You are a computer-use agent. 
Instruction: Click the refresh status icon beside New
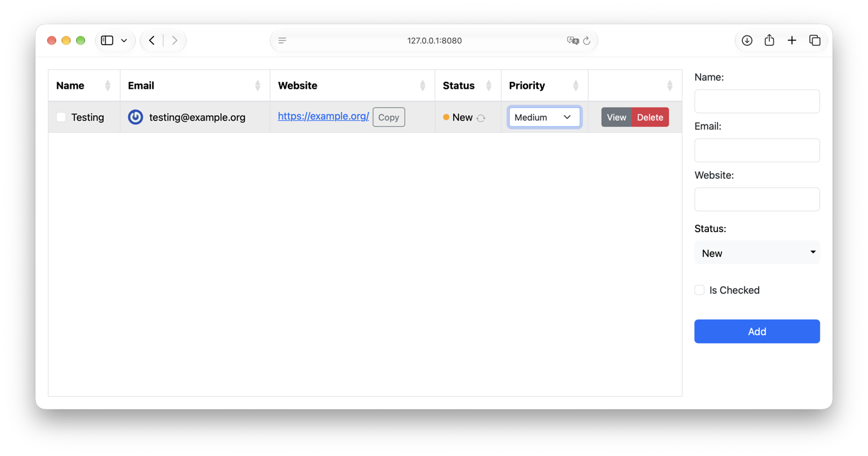pos(481,118)
